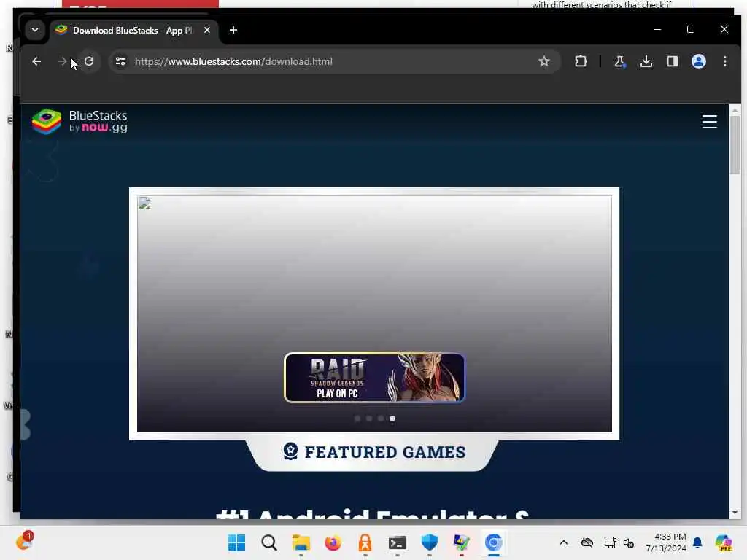The width and height of the screenshot is (747, 560).
Task: Open the Windows Start menu
Action: (x=236, y=542)
